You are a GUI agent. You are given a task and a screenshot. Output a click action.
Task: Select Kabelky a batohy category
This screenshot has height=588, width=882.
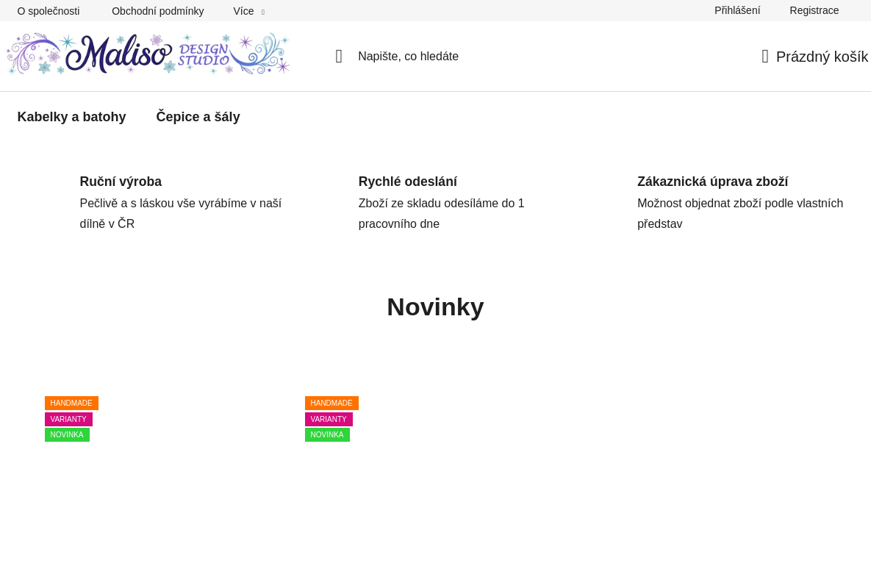pos(72,117)
